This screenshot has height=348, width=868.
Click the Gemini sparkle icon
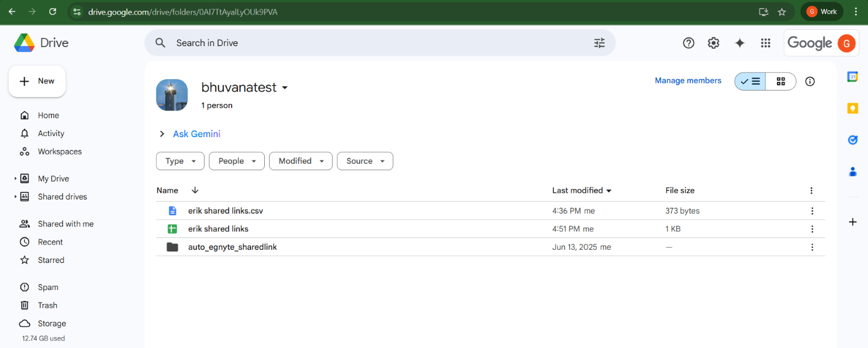pos(739,43)
